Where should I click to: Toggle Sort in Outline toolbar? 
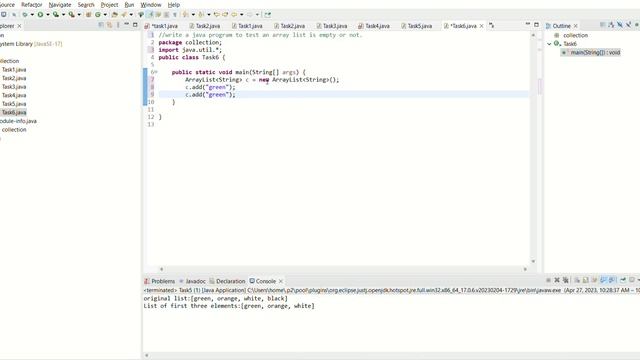tap(611, 25)
